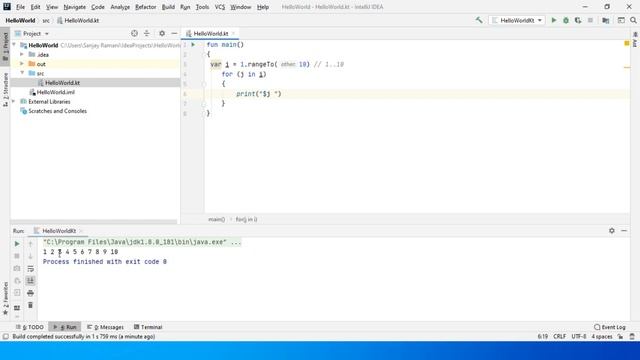Open the Build menu

tap(168, 7)
